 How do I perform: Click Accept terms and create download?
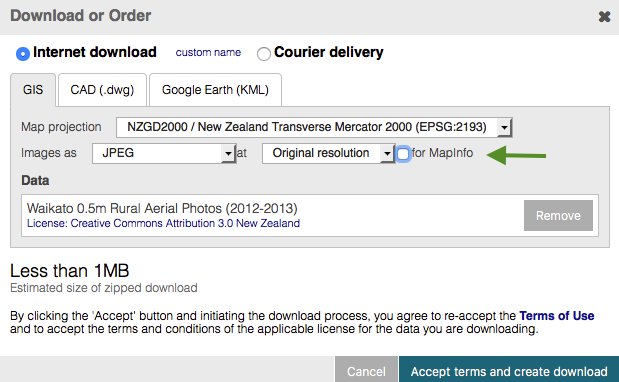click(x=509, y=371)
